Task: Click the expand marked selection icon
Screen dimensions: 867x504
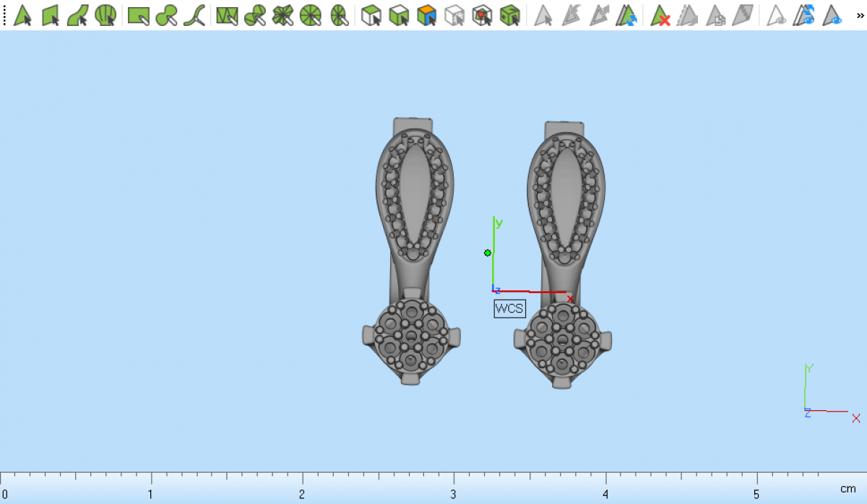Action: click(599, 15)
